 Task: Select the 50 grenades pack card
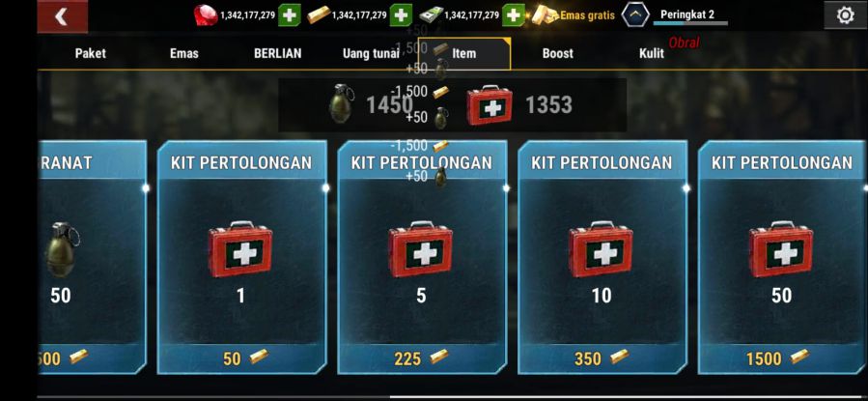click(92, 257)
